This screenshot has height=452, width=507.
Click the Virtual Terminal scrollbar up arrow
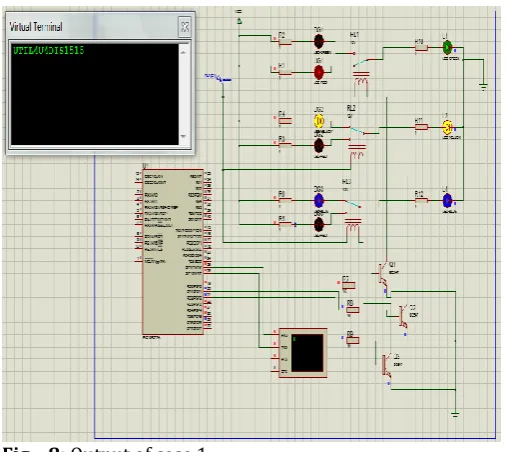pos(183,53)
